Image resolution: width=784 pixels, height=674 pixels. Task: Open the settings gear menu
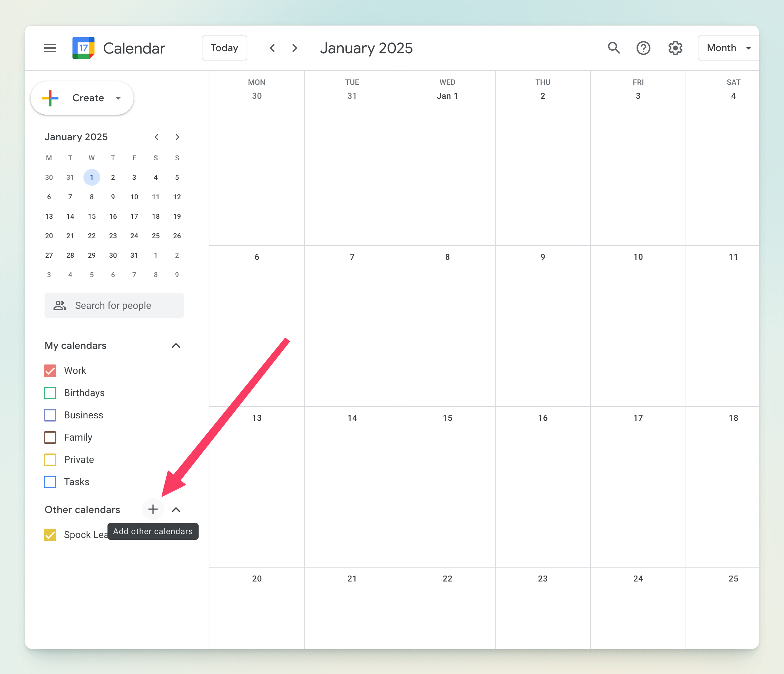tap(675, 48)
